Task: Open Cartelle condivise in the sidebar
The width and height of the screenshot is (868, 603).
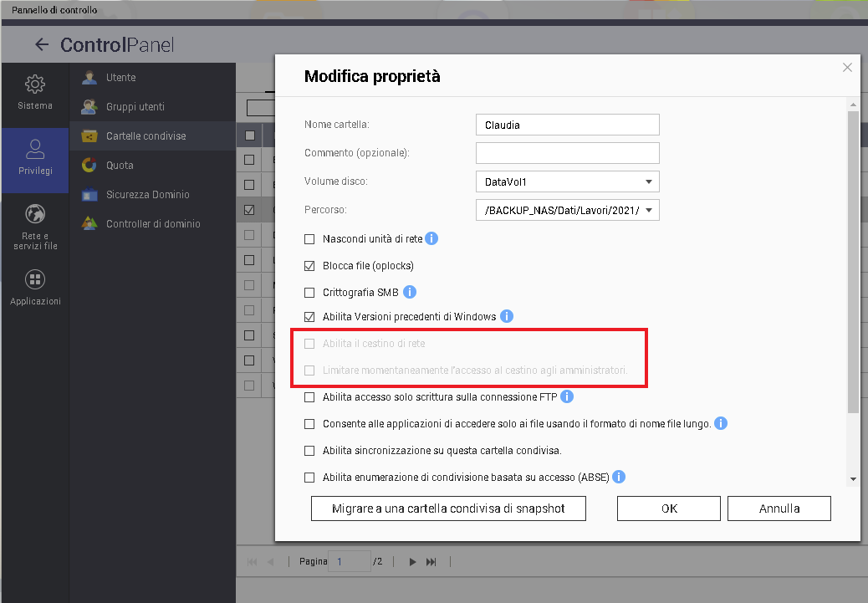Action: coord(146,136)
